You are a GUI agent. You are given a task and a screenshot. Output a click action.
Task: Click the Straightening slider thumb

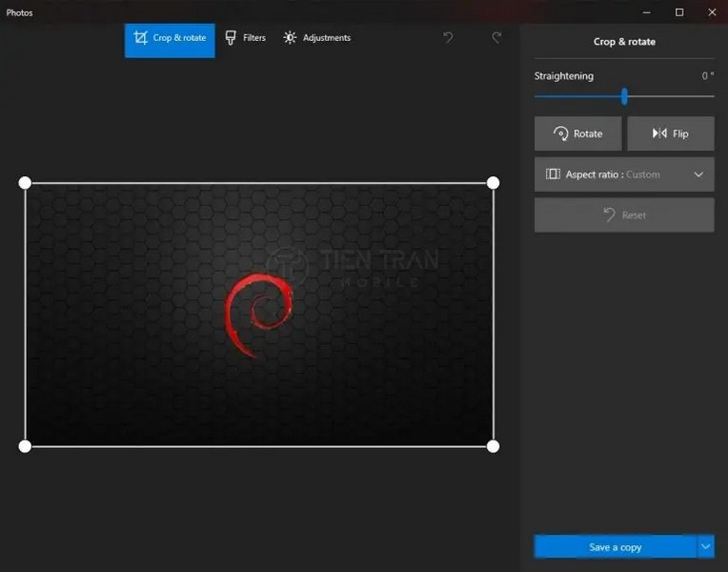point(624,96)
